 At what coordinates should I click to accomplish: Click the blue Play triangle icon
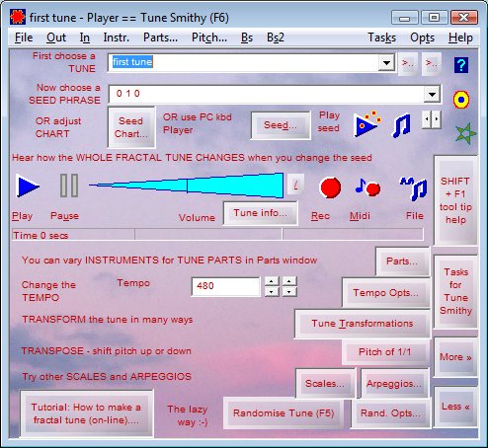pos(28,187)
